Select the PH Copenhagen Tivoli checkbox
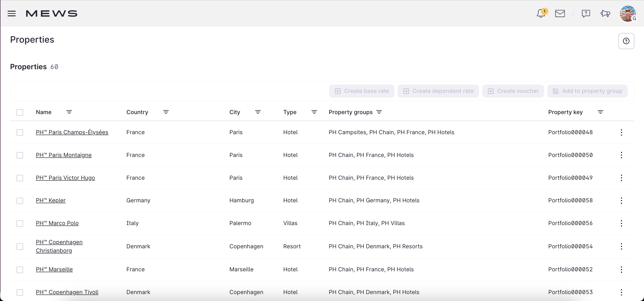The image size is (644, 301). coord(20,292)
